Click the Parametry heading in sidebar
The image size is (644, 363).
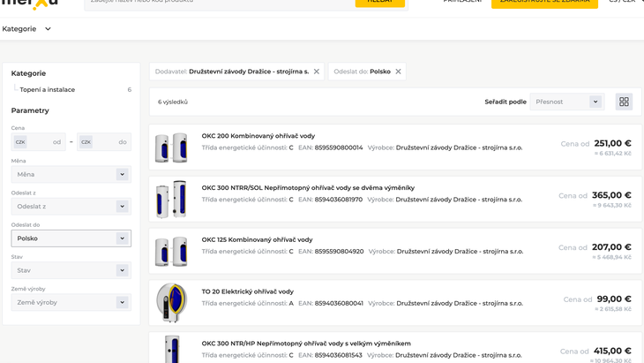30,110
